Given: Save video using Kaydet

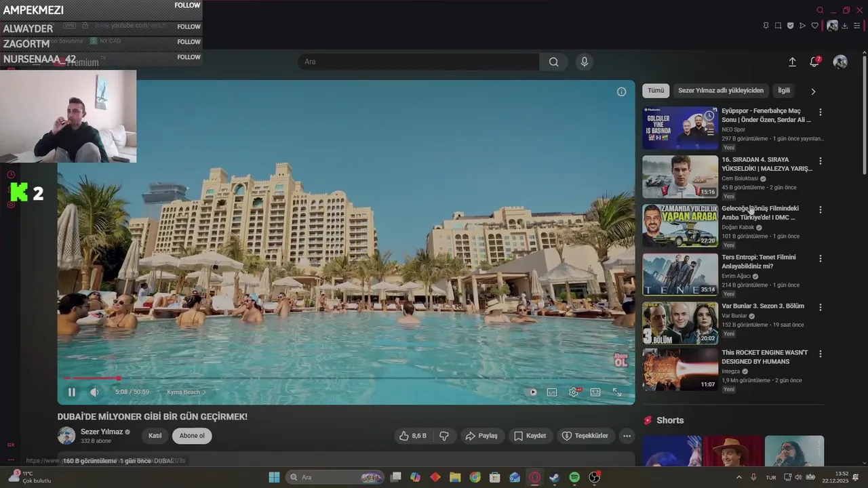Looking at the screenshot, I should pos(530,436).
